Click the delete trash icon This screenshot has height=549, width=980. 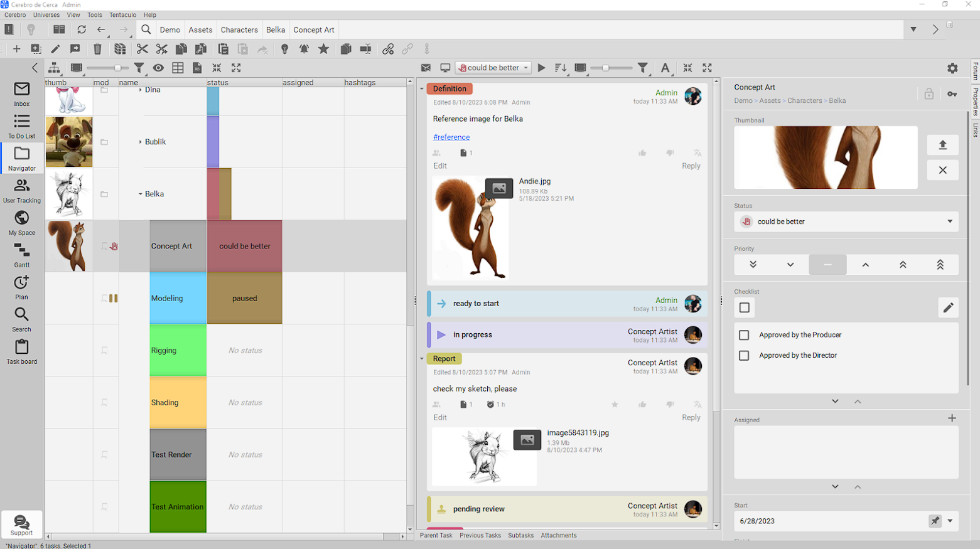pyautogui.click(x=97, y=49)
